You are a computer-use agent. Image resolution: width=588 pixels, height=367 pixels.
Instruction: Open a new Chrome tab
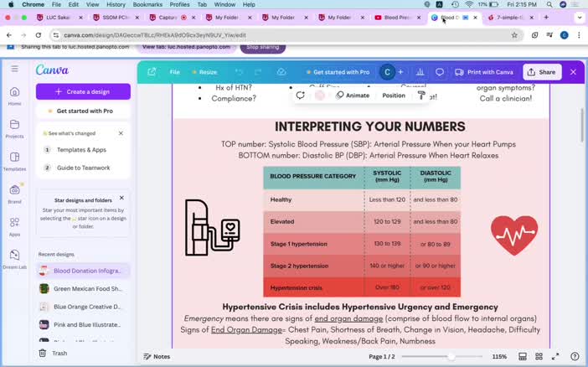coord(546,18)
